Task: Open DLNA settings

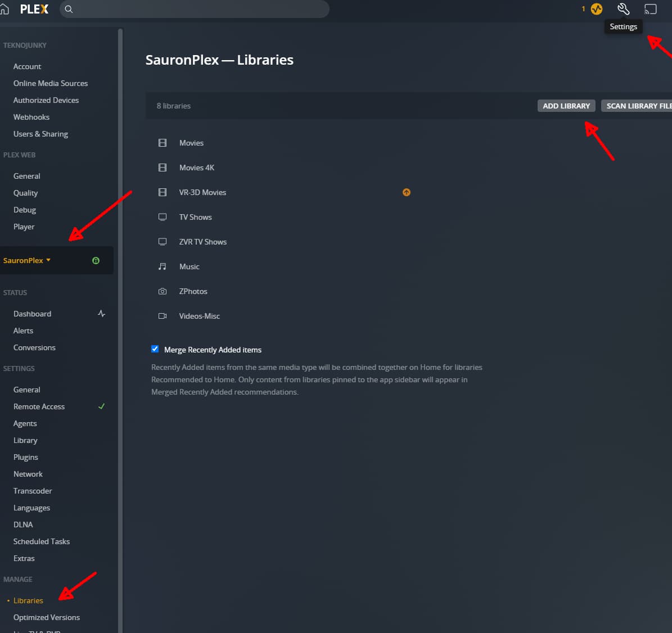Action: pyautogui.click(x=22, y=525)
